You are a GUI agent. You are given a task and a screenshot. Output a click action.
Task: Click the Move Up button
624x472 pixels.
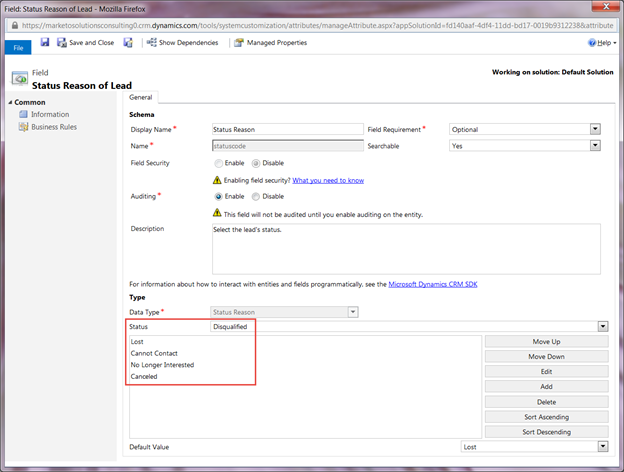click(x=546, y=341)
